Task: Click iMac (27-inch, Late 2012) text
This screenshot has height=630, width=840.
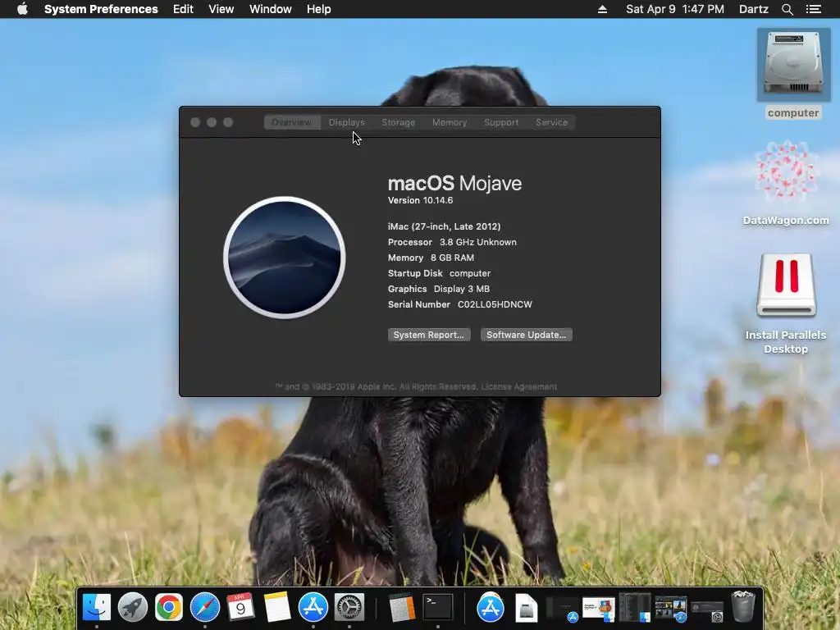Action: pyautogui.click(x=444, y=226)
